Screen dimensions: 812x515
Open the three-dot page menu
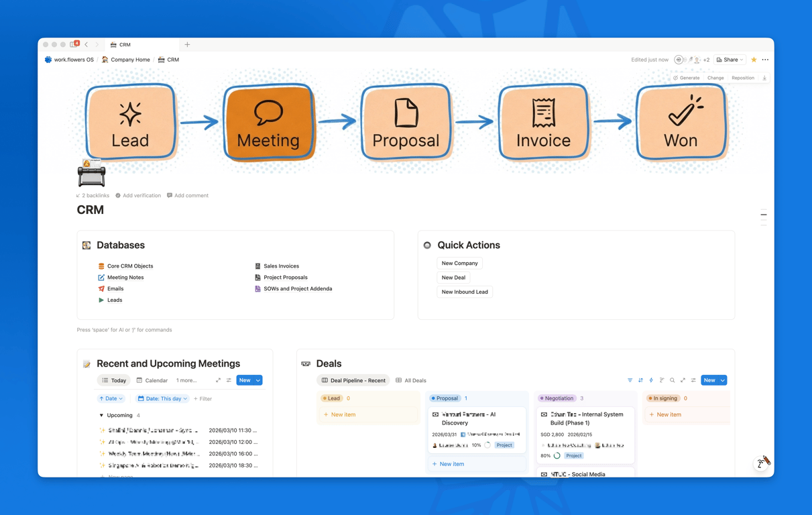765,60
